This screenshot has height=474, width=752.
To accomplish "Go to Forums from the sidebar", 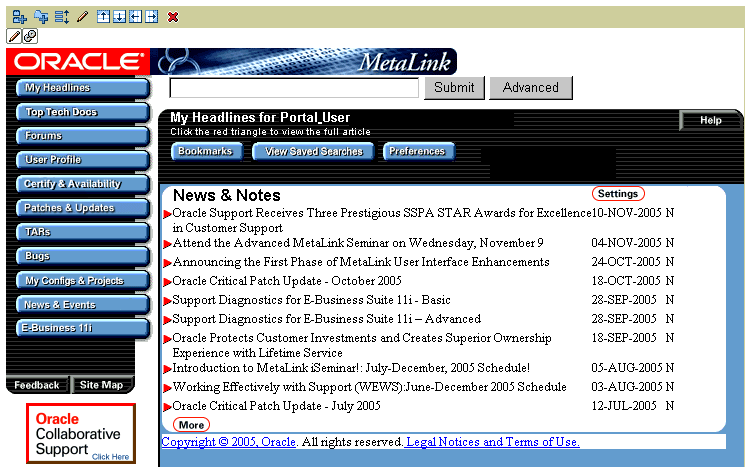I will [82, 136].
